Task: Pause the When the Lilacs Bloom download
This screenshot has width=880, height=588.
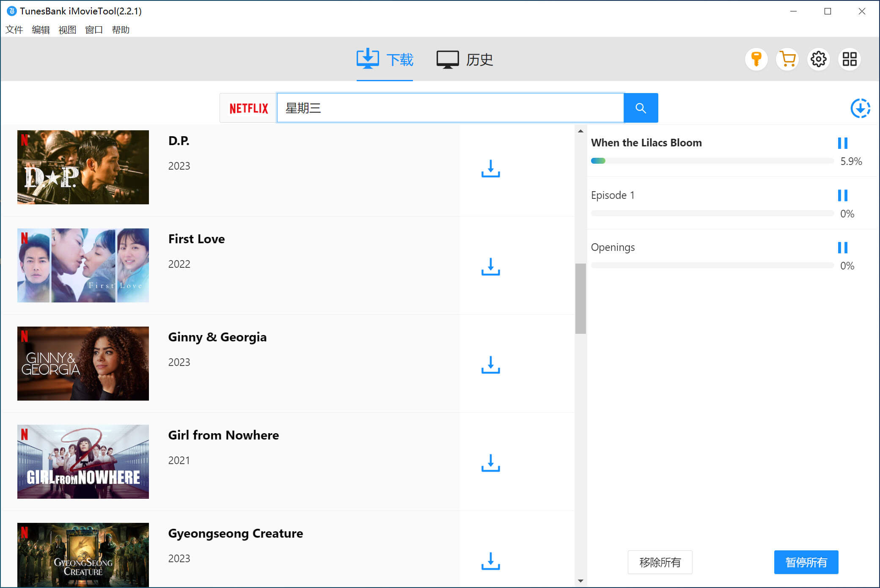Action: pyautogui.click(x=842, y=143)
